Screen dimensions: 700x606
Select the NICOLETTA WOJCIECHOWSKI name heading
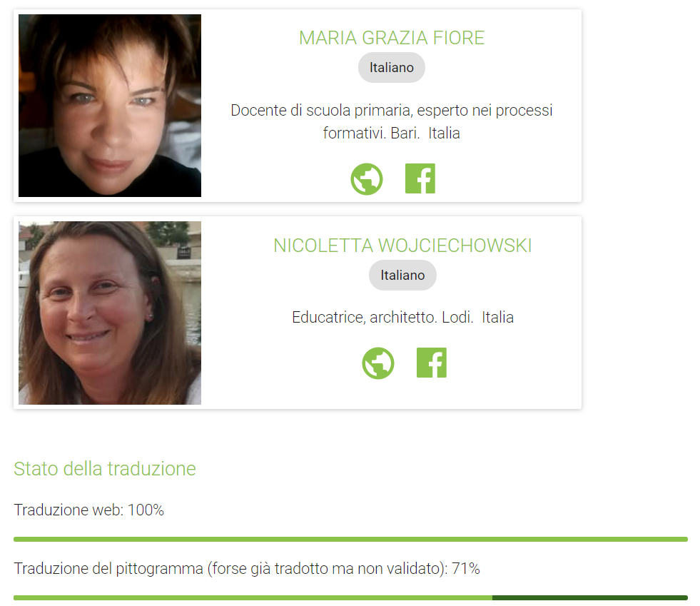402,246
